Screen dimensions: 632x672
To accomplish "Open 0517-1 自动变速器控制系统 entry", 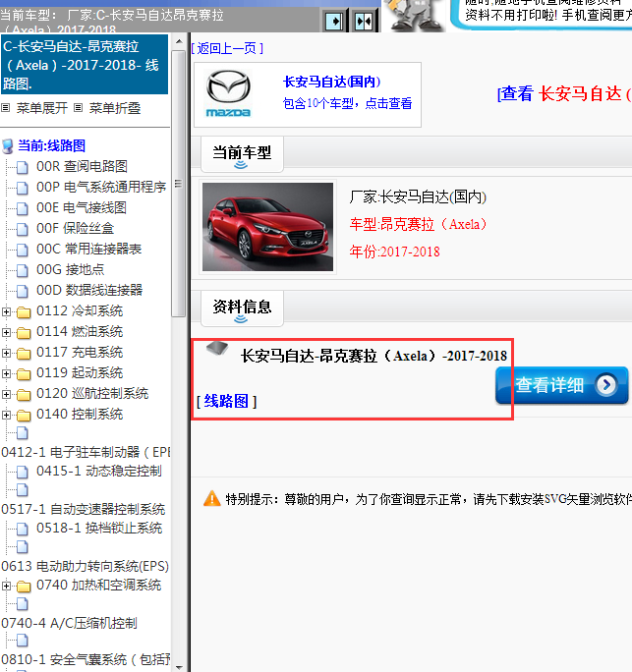I will coord(84,509).
